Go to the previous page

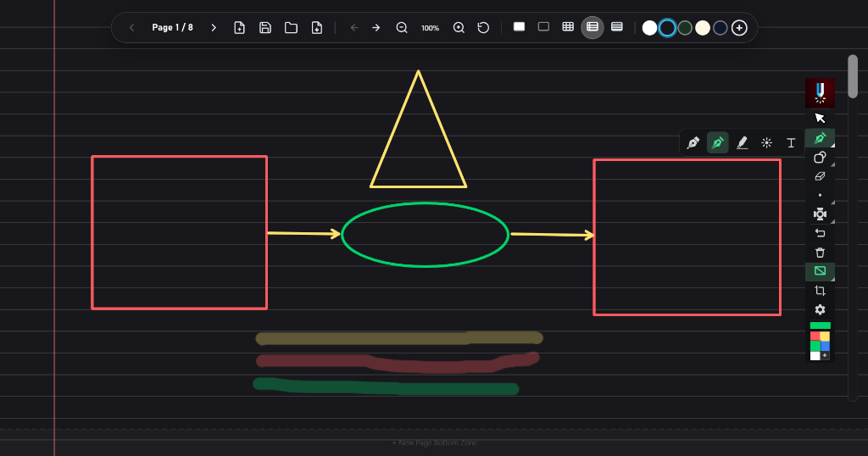(131, 28)
